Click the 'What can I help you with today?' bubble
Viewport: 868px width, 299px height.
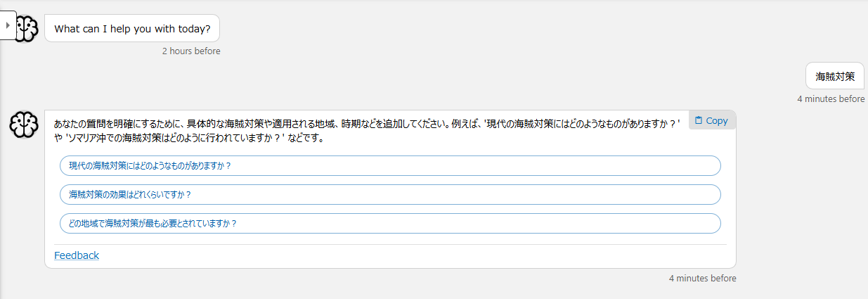tap(132, 29)
